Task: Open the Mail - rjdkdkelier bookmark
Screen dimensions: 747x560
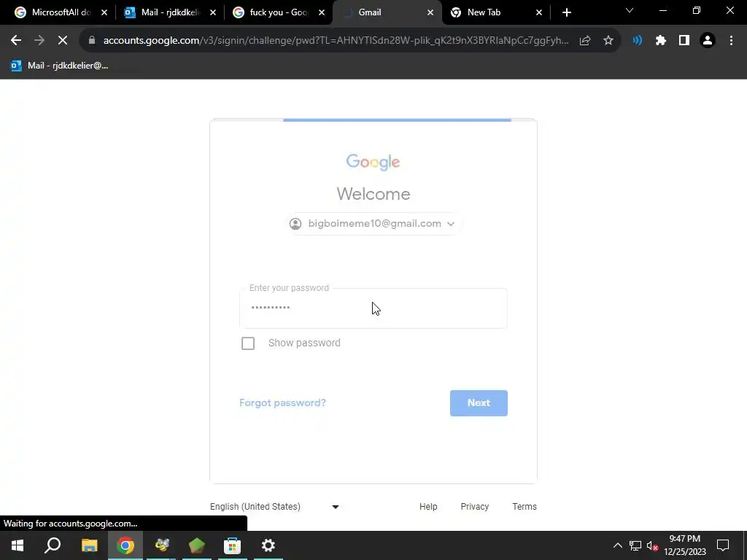Action: pos(60,66)
